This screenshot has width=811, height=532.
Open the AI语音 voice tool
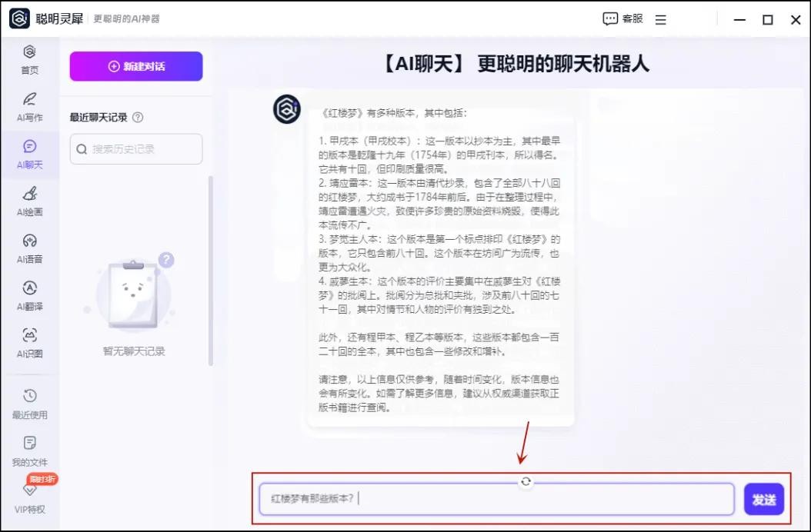point(29,248)
